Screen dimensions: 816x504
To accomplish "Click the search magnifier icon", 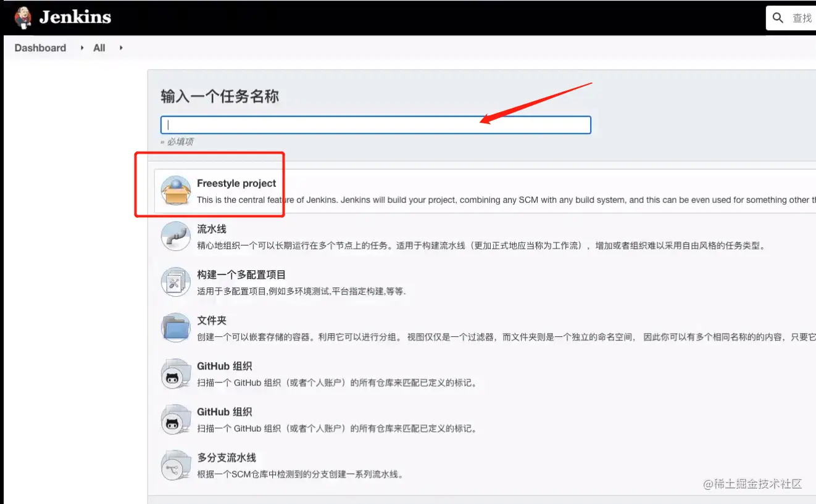I will point(778,18).
